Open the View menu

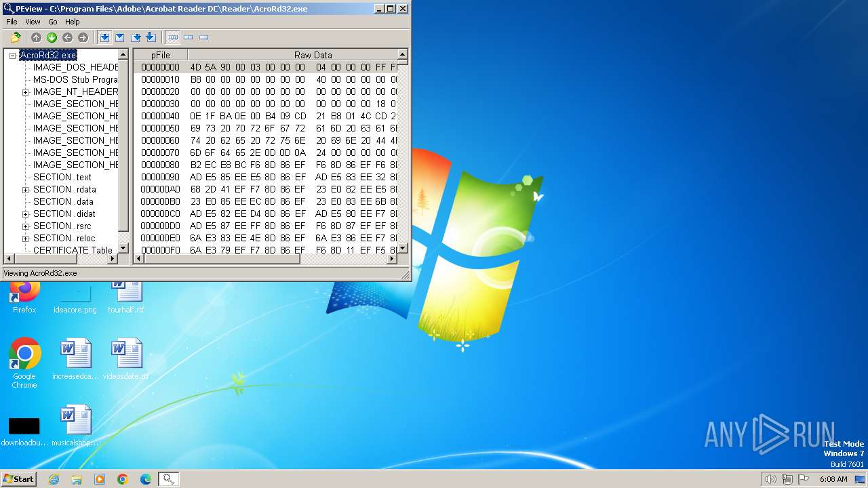(33, 22)
